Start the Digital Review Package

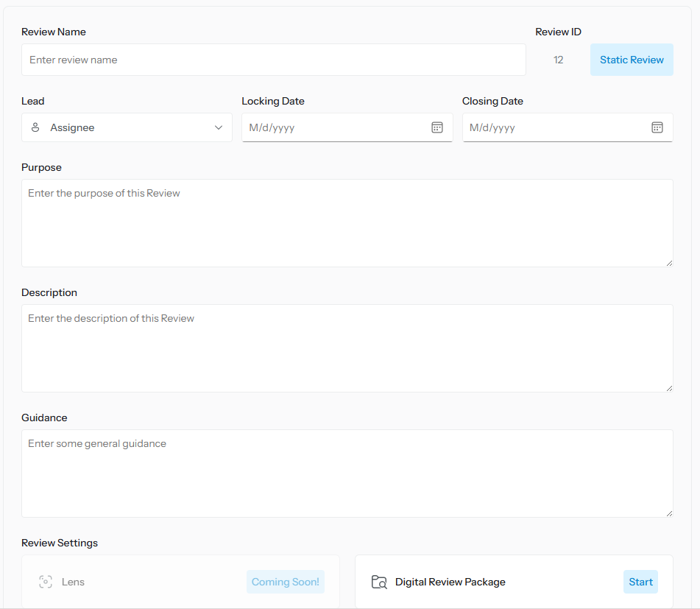tap(640, 582)
